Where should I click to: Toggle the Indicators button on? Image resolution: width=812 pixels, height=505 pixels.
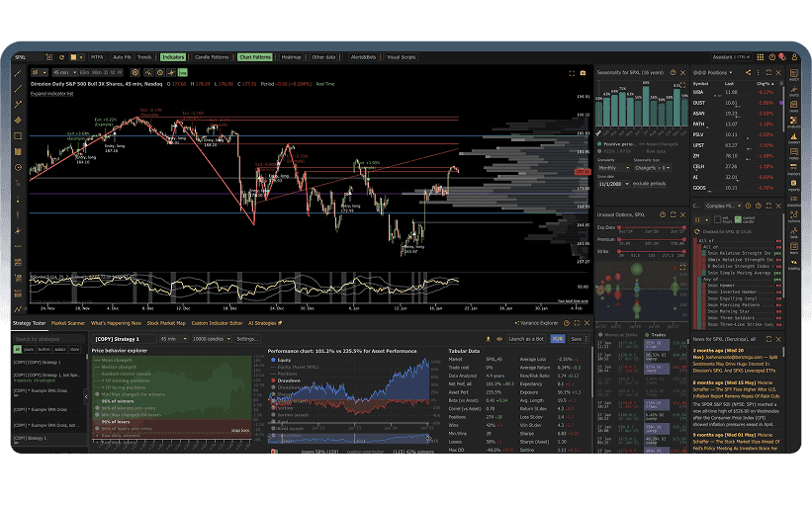[173, 57]
